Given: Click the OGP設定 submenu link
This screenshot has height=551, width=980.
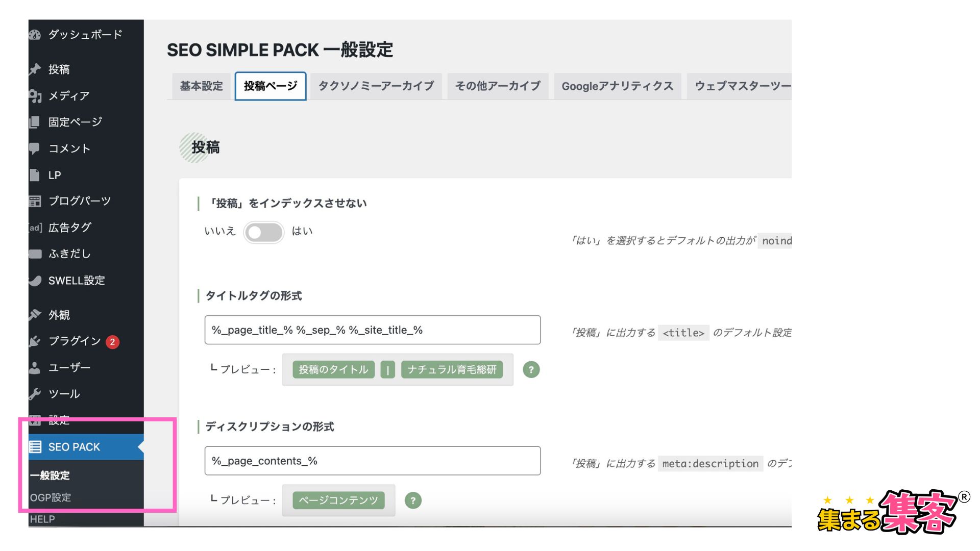Looking at the screenshot, I should tap(51, 497).
